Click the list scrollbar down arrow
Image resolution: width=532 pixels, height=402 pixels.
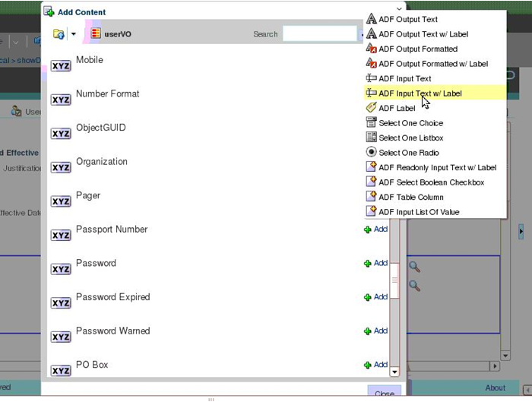tap(394, 372)
